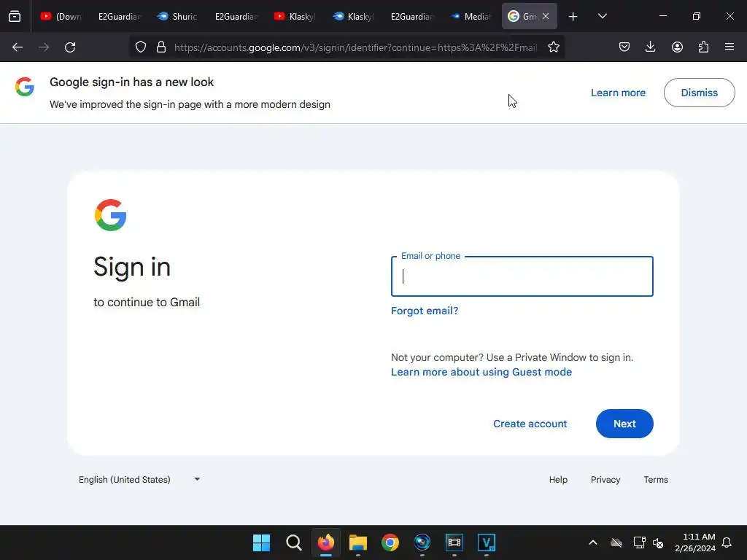The width and height of the screenshot is (747, 560).
Task: Show site security padlock info
Action: pyautogui.click(x=161, y=47)
